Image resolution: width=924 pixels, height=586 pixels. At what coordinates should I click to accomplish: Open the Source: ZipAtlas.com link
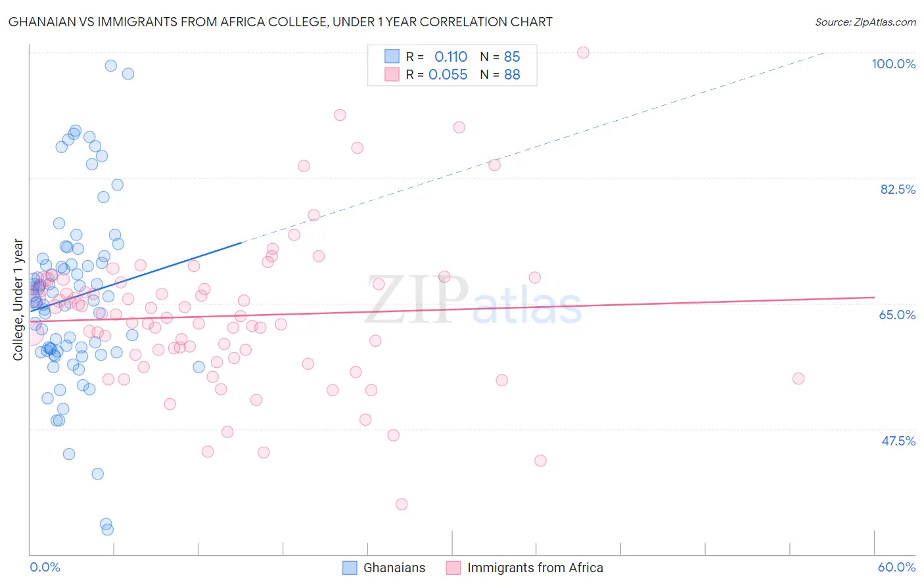[x=866, y=22]
